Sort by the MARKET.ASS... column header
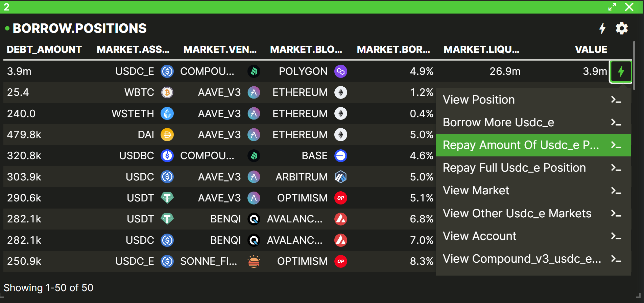Viewport: 644px width, 303px height. pos(133,49)
